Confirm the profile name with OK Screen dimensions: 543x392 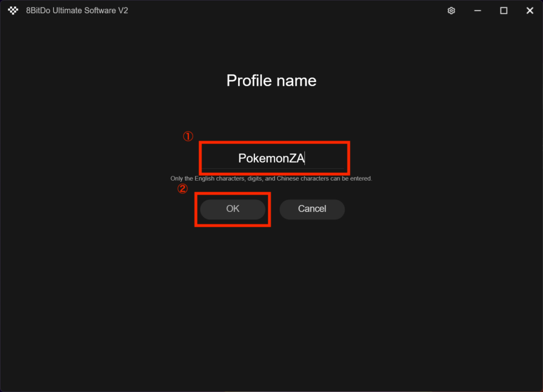pyautogui.click(x=233, y=209)
